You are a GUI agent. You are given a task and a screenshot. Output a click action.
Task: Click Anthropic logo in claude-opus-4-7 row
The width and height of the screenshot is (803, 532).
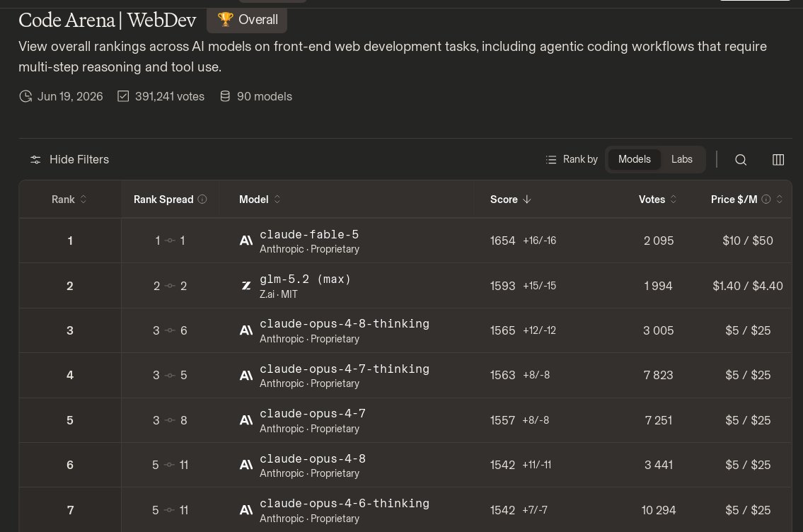pos(246,420)
